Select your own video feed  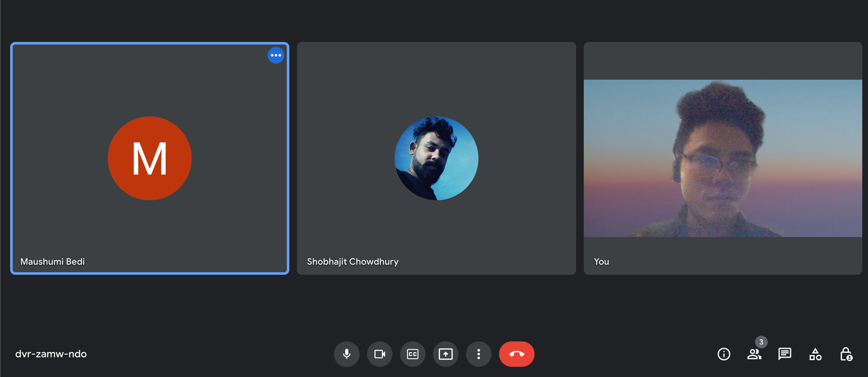pyautogui.click(x=723, y=158)
